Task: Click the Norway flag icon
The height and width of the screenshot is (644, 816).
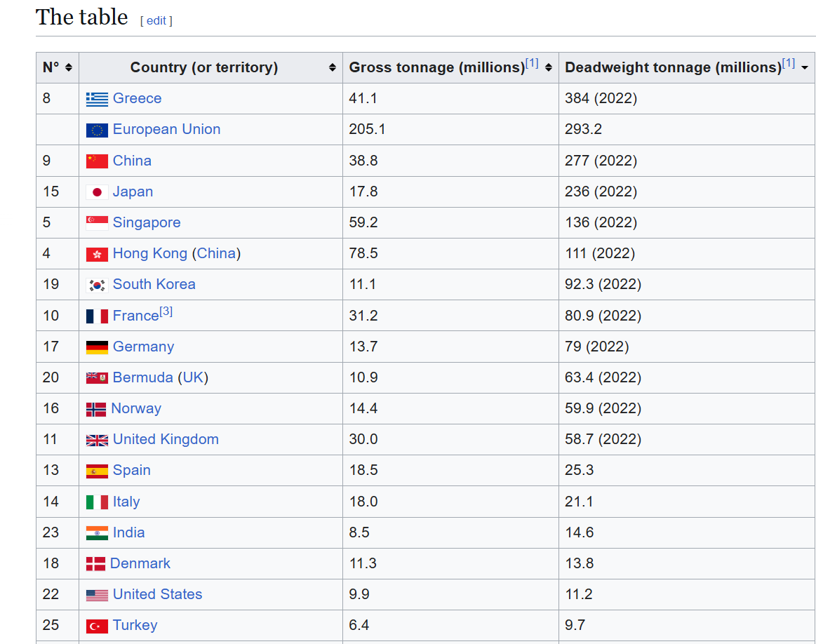Action: click(95, 410)
